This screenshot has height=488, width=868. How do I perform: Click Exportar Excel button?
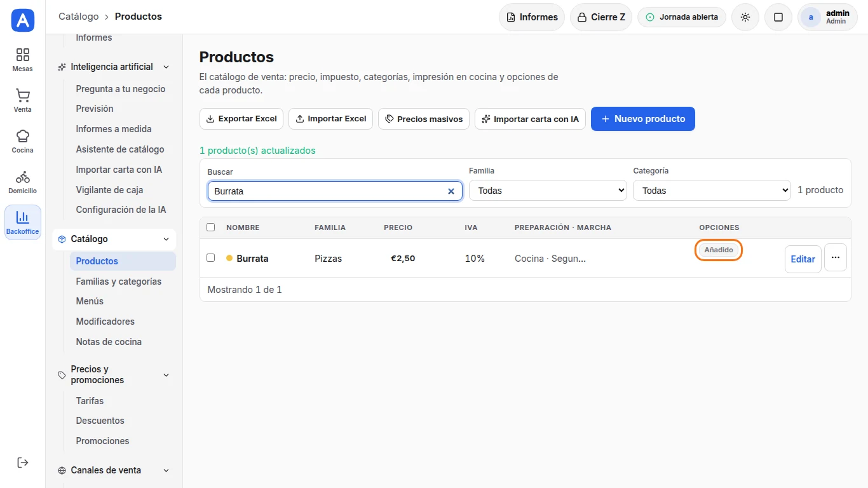tap(241, 119)
